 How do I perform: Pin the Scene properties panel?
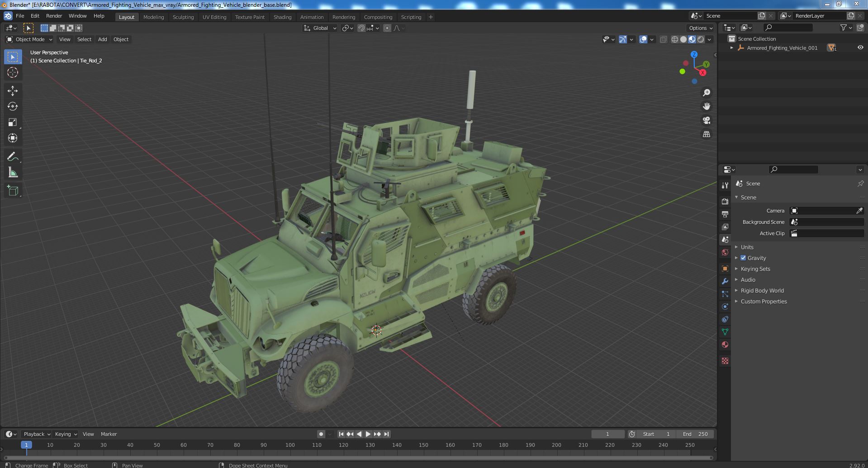[860, 184]
